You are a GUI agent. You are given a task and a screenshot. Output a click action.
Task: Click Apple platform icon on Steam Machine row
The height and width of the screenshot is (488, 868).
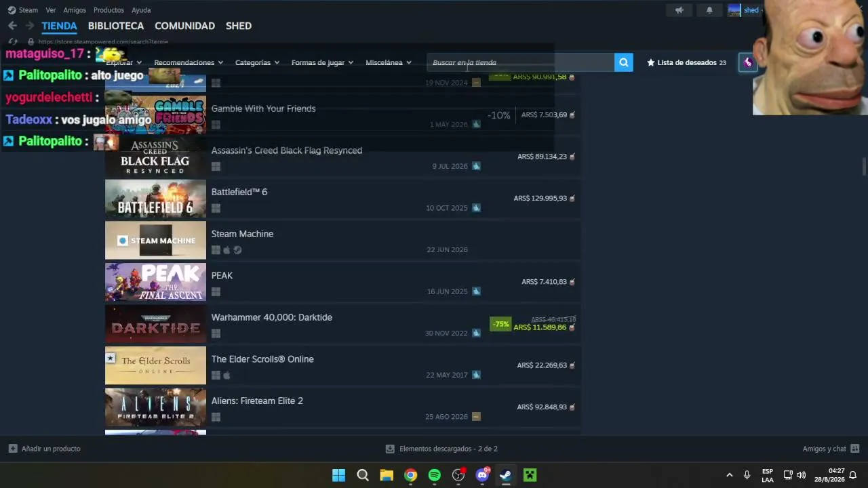[x=226, y=250]
